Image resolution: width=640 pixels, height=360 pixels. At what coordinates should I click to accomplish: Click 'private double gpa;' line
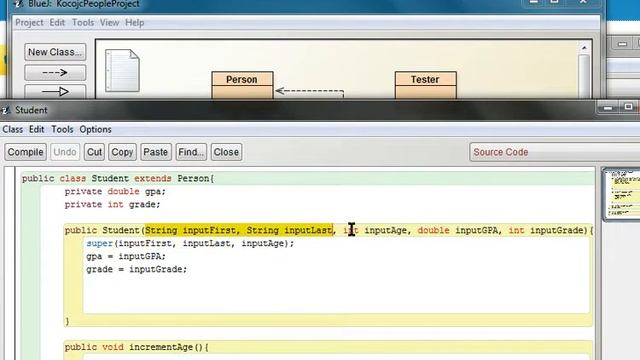(x=115, y=191)
